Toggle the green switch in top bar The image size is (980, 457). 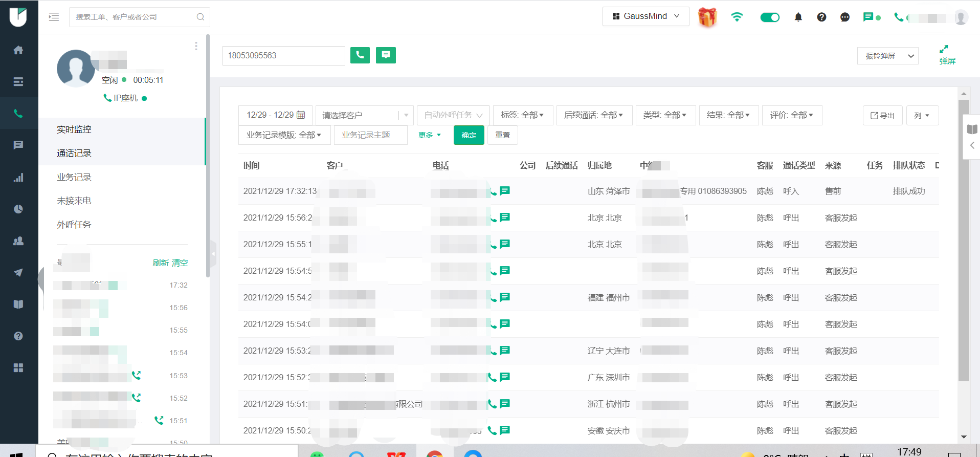[x=770, y=17]
